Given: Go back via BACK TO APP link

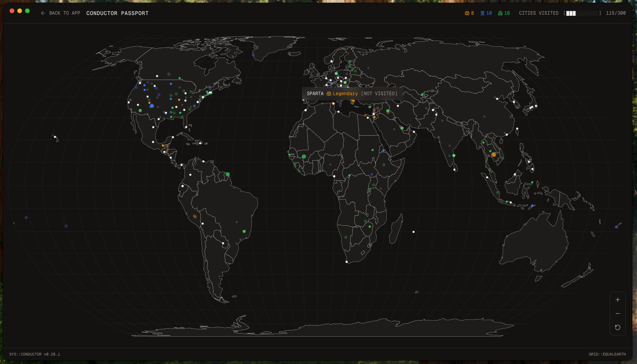Looking at the screenshot, I should click(64, 13).
